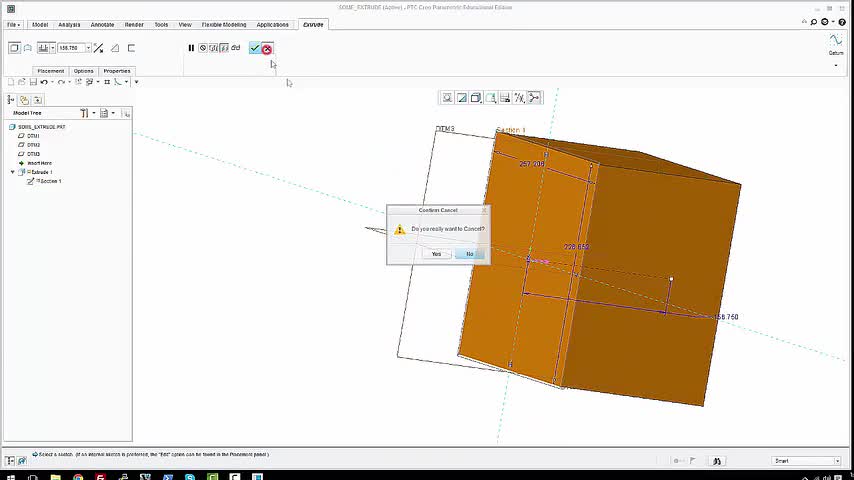The image size is (854, 480).
Task: Switch to the Model ribbon tab
Action: tap(40, 25)
